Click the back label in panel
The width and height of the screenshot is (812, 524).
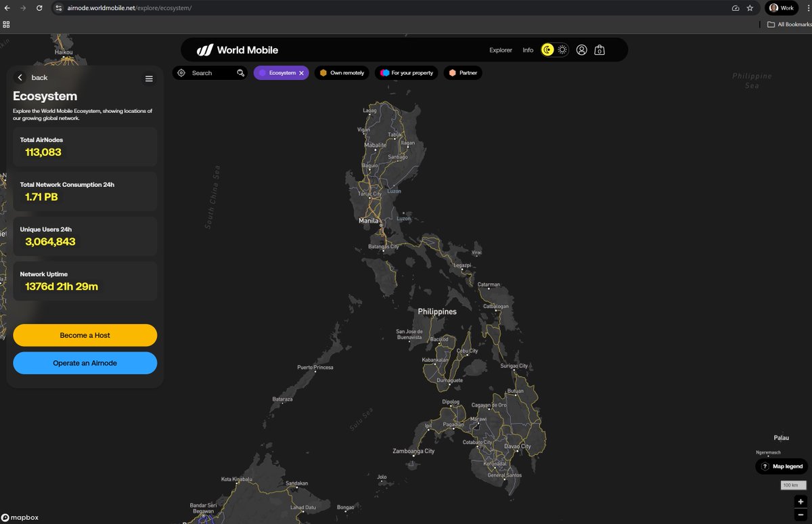click(39, 78)
